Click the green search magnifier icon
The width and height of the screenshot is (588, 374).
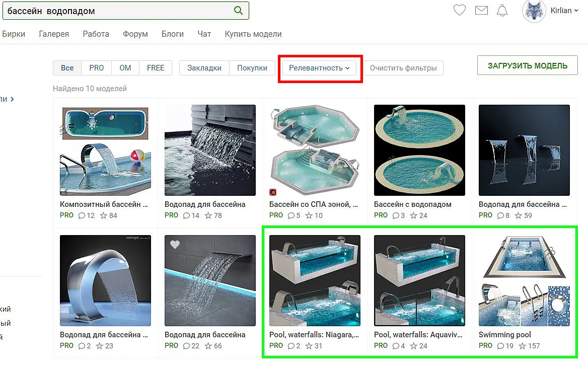click(238, 11)
